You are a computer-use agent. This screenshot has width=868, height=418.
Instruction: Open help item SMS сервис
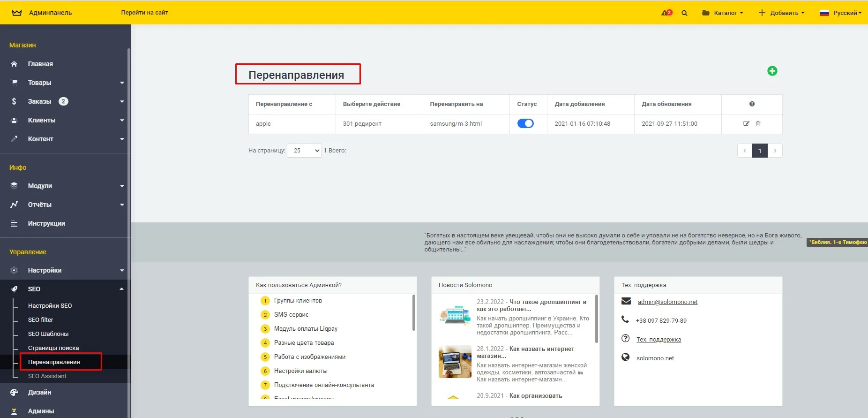click(291, 315)
